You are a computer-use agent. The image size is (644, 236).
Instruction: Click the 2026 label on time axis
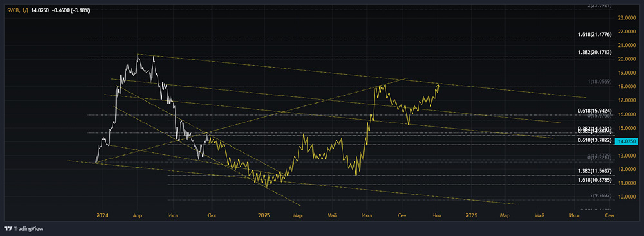(x=471, y=215)
